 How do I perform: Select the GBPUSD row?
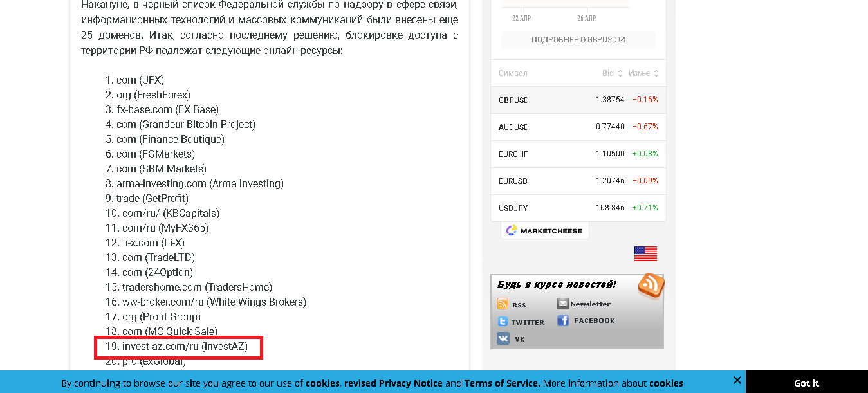pos(578,100)
